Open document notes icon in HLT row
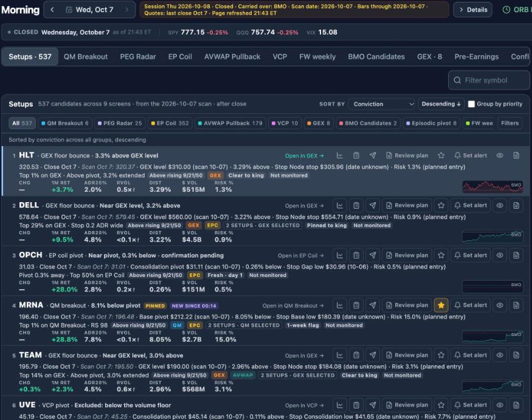Image resolution: width=532 pixels, height=420 pixels. 516,156
